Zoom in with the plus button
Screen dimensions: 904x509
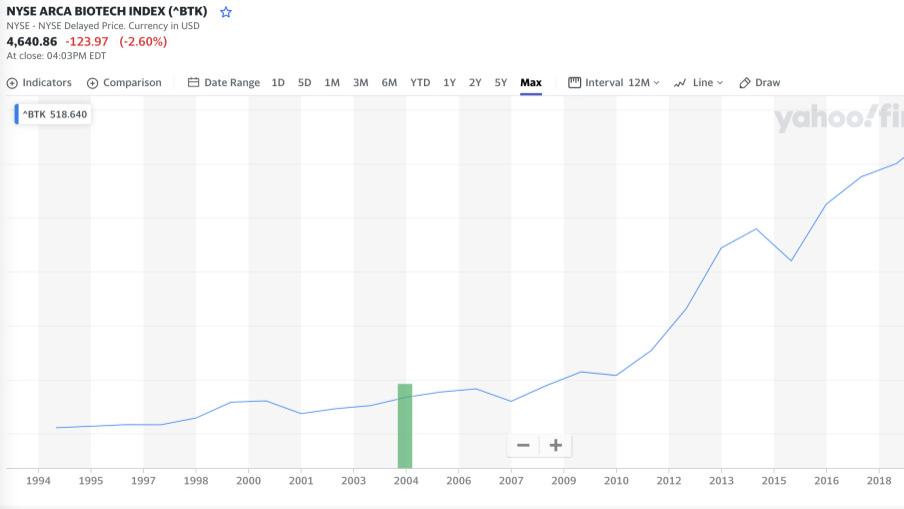[x=556, y=445]
